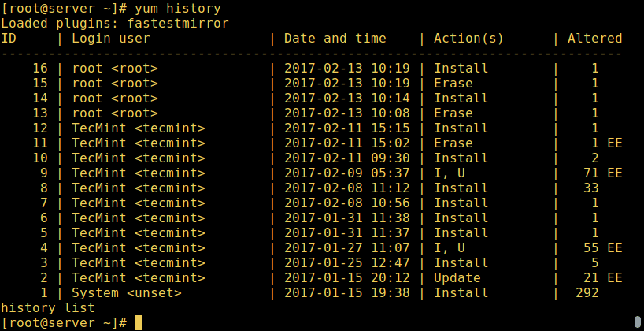644x331 pixels.
Task: Click the 'history list' output line
Action: [48, 307]
